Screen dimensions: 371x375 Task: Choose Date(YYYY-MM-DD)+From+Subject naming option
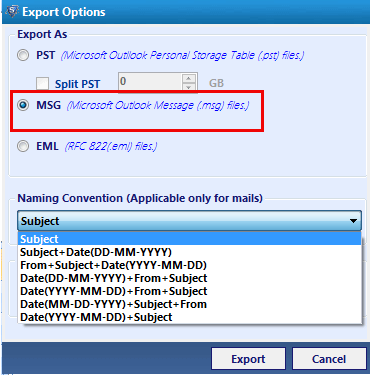(190, 291)
